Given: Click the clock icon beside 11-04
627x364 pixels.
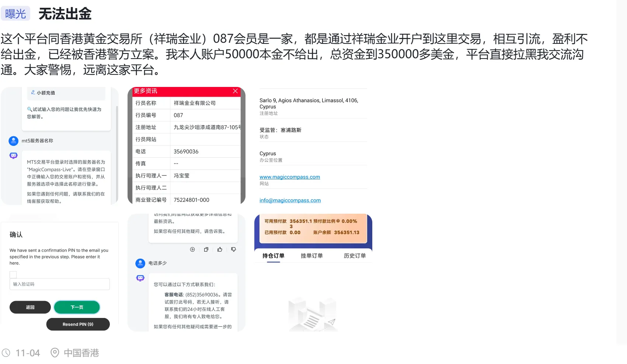Looking at the screenshot, I should click(6, 353).
